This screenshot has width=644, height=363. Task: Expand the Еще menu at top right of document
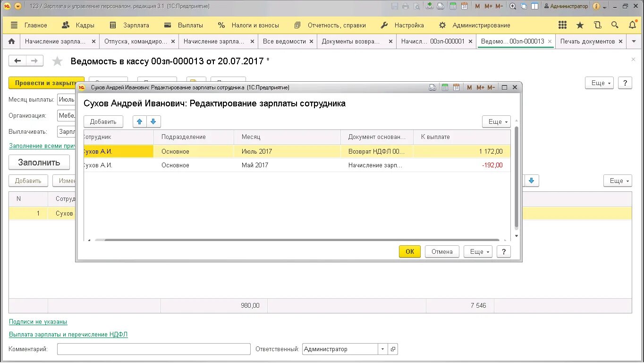(599, 83)
